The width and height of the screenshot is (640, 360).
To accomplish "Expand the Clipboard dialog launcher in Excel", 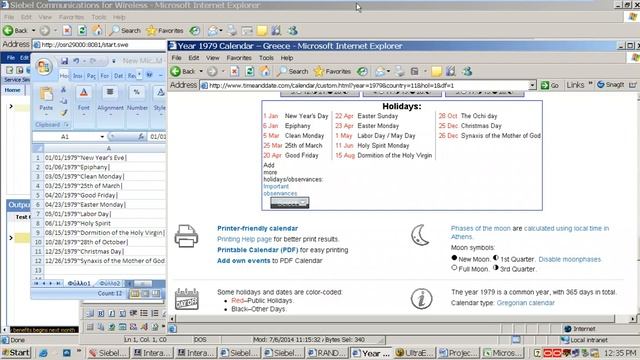I will 66,124.
